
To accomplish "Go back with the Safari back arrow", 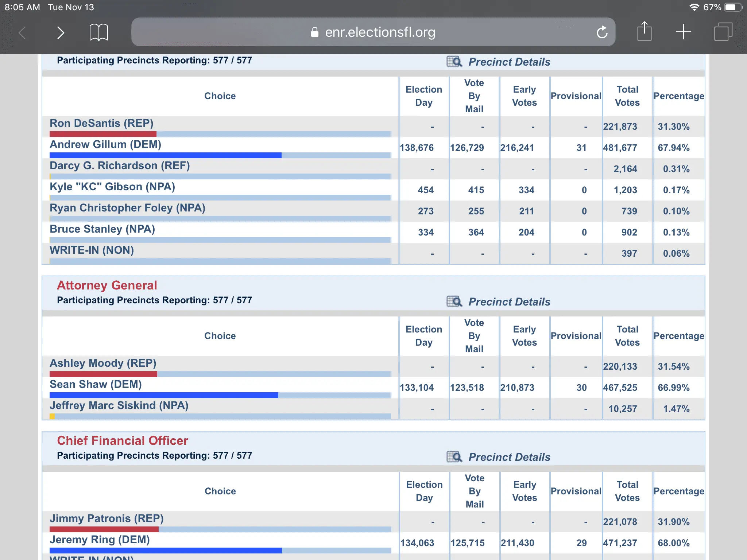I will coord(23,33).
